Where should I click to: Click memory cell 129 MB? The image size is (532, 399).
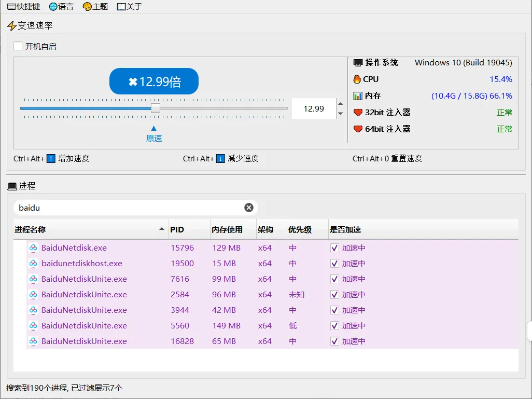226,248
